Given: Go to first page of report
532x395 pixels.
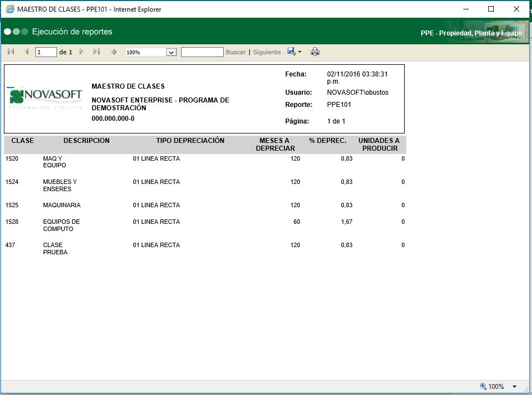Looking at the screenshot, I should (11, 52).
